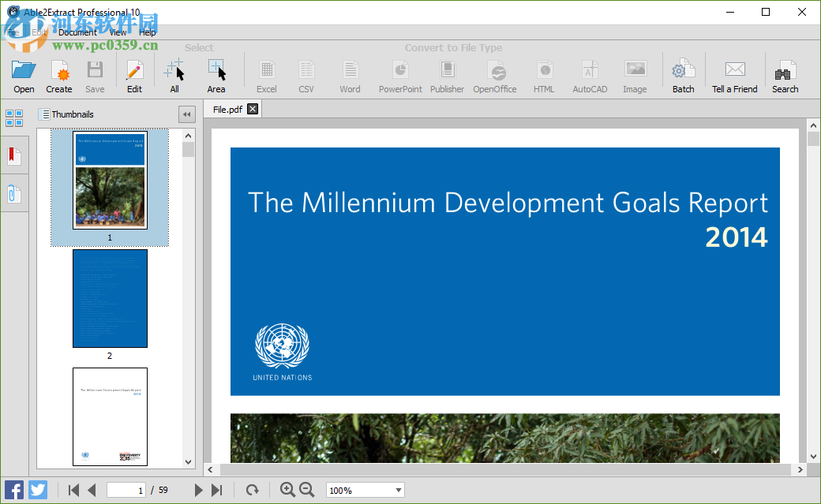
Task: Show the bookmarks side panel
Action: pyautogui.click(x=14, y=155)
